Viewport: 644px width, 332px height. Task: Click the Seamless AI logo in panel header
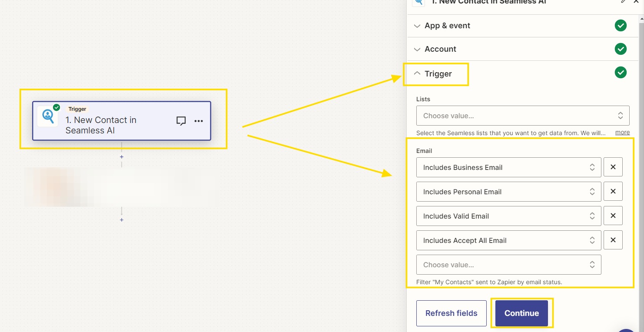pyautogui.click(x=418, y=2)
